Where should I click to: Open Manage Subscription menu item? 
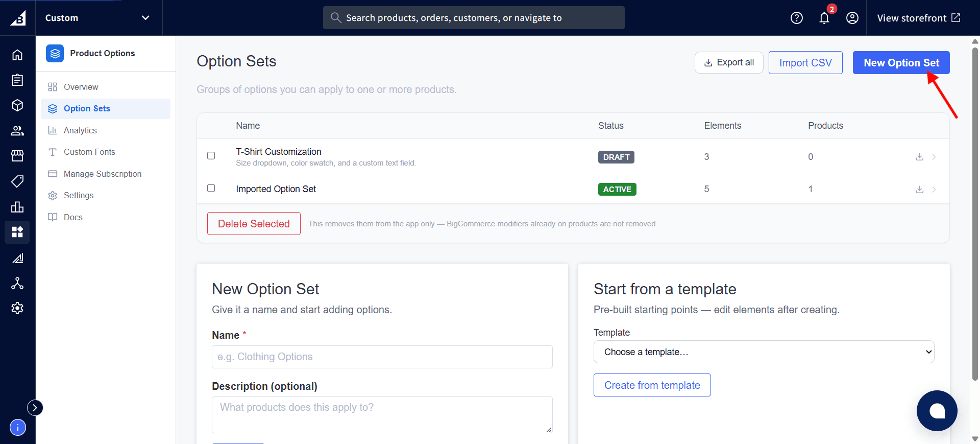point(106,174)
